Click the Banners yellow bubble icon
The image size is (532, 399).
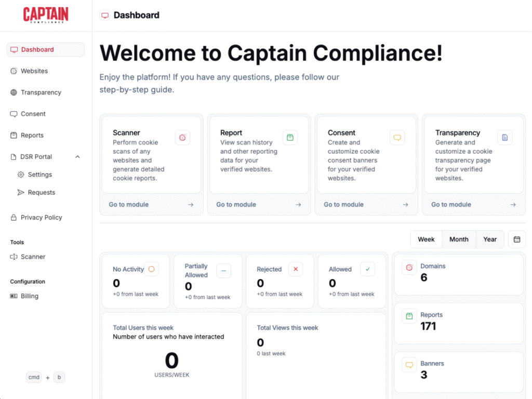pos(409,365)
